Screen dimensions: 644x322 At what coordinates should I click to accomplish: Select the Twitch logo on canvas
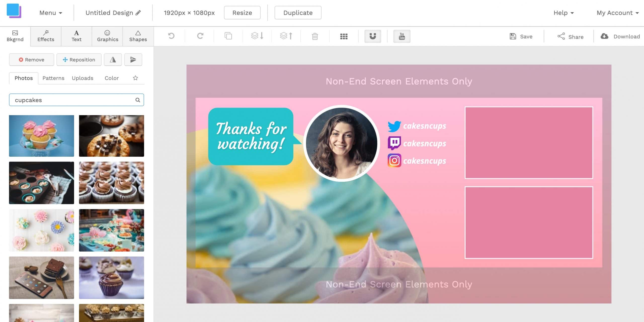tap(394, 143)
